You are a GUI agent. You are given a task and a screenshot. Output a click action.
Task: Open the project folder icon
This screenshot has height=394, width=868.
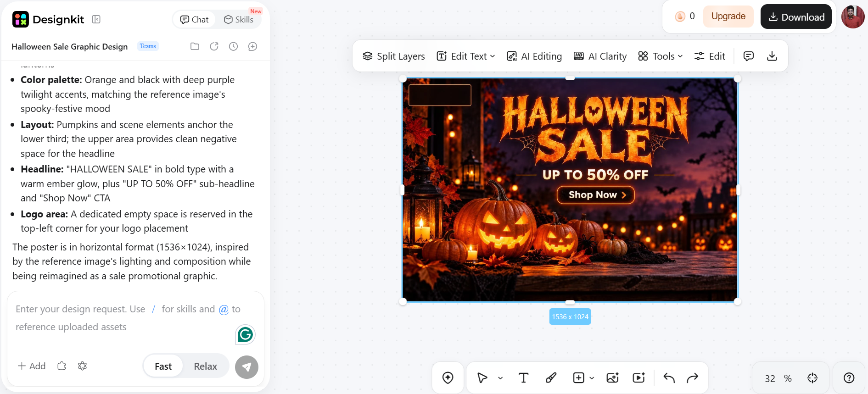point(195,46)
